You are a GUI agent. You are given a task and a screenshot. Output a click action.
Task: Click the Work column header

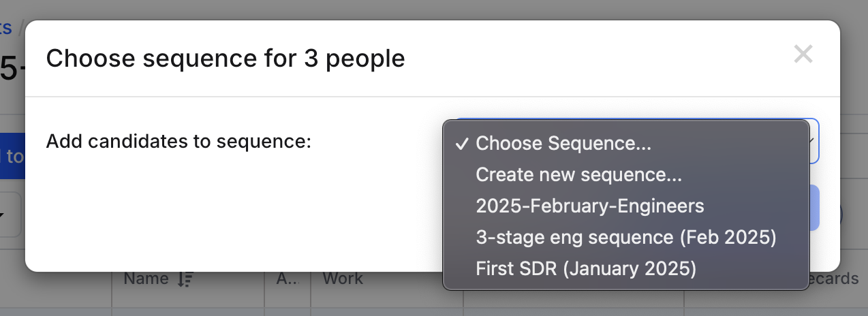click(343, 279)
